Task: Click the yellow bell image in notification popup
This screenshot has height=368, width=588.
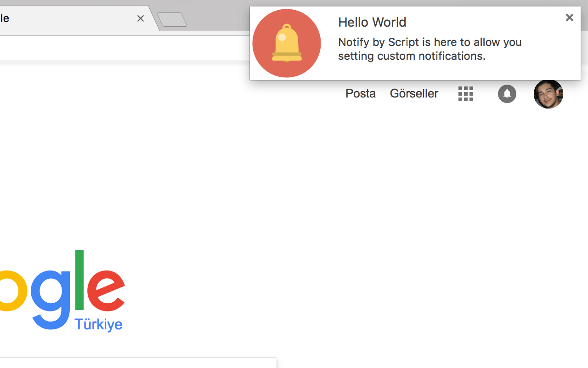Action: click(x=287, y=43)
